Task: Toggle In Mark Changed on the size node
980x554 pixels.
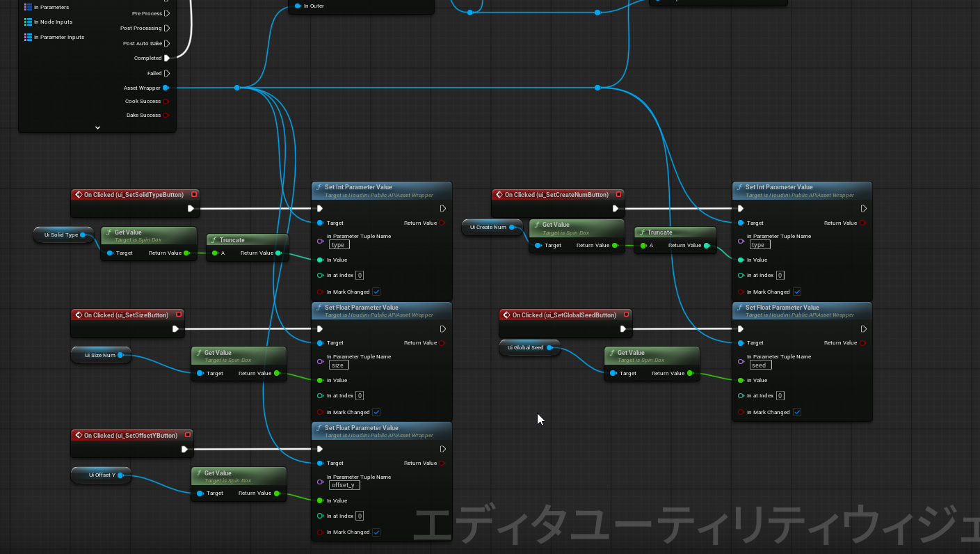Action: pos(376,412)
